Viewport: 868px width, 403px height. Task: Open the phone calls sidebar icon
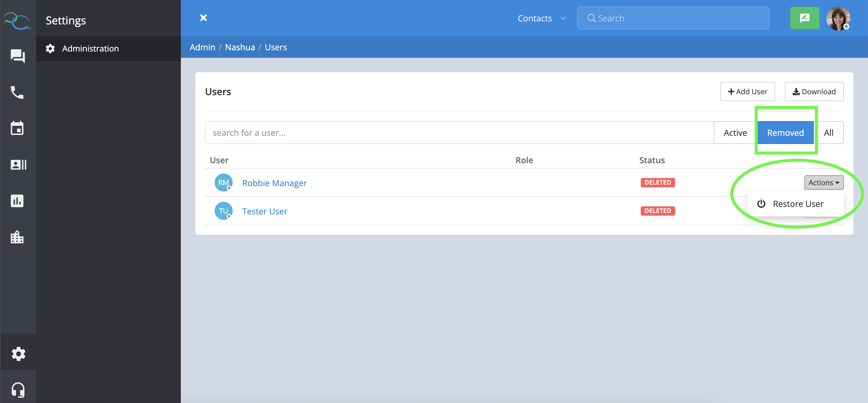(17, 92)
